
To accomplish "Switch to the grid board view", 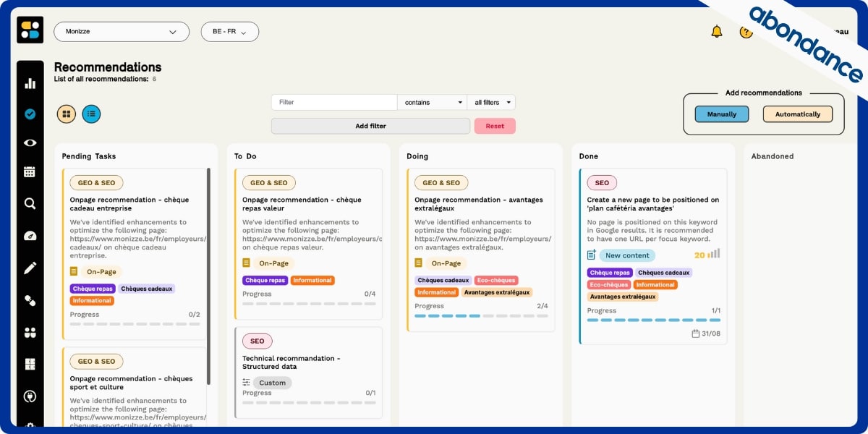I will (x=67, y=114).
